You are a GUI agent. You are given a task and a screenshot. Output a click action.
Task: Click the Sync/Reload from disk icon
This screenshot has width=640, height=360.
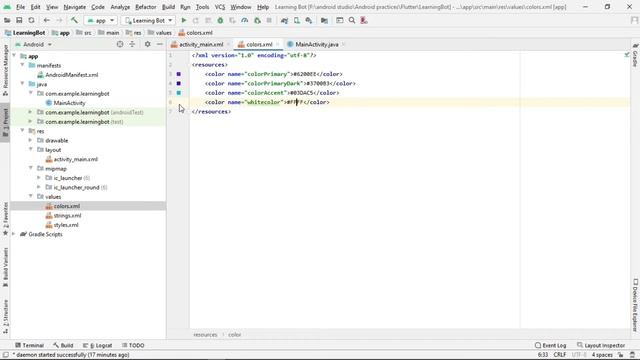point(31,20)
